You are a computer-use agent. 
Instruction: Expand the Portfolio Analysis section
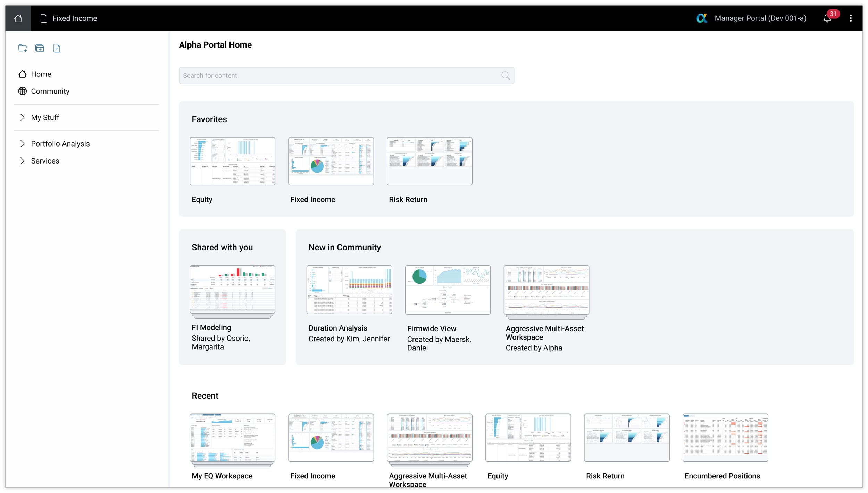tap(23, 144)
